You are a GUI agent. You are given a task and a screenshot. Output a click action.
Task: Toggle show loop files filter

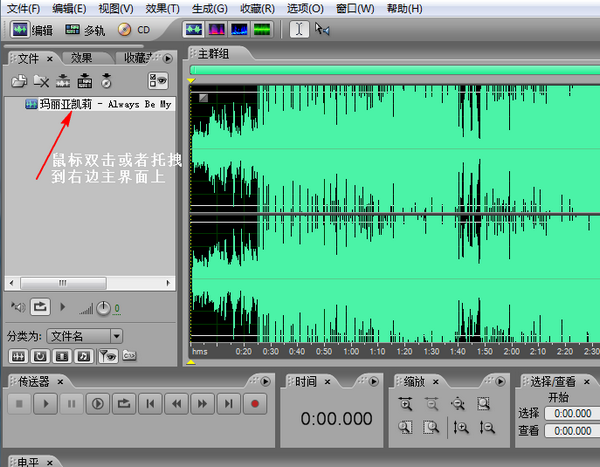coord(40,357)
